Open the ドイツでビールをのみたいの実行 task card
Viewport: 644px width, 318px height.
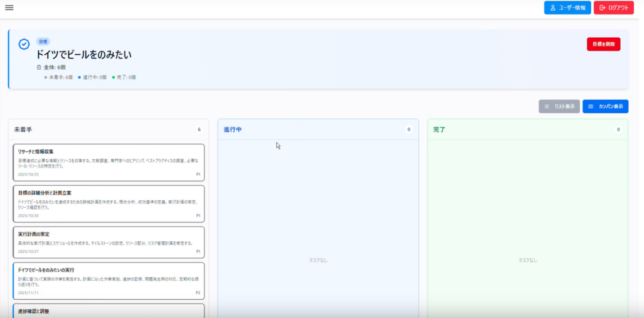108,281
